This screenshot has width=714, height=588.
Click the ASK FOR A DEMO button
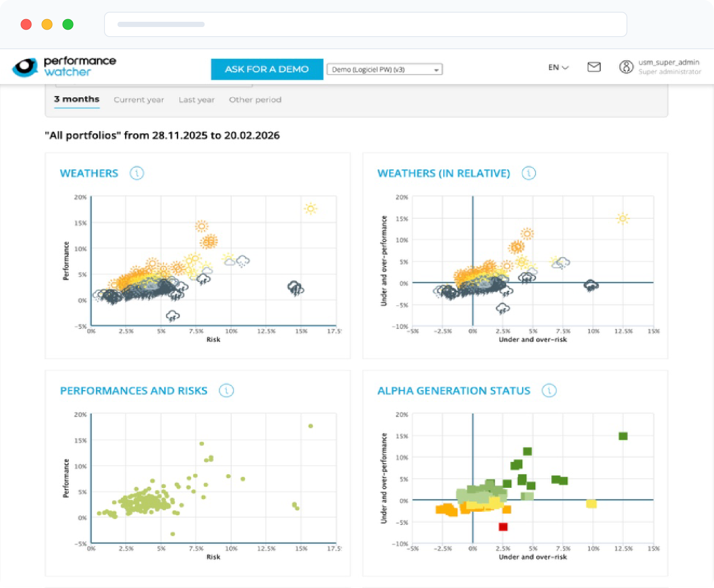tap(267, 69)
